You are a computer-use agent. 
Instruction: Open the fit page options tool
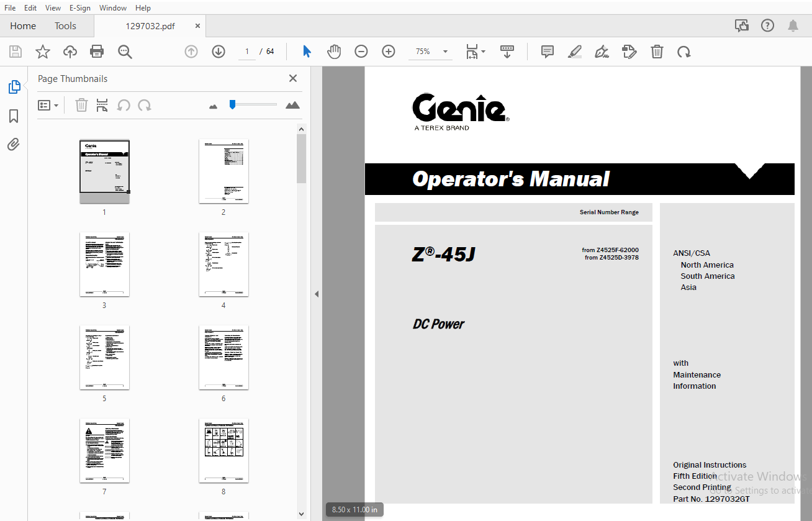pyautogui.click(x=476, y=52)
